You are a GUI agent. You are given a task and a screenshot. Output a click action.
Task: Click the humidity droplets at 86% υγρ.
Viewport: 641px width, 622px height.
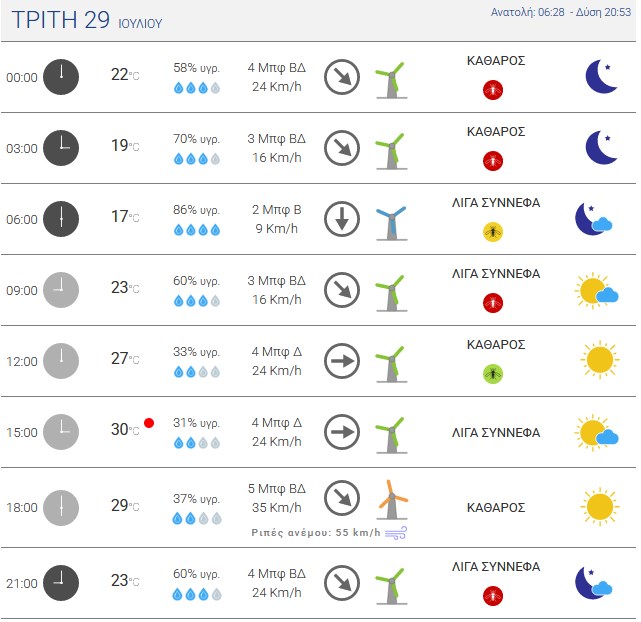click(x=197, y=230)
